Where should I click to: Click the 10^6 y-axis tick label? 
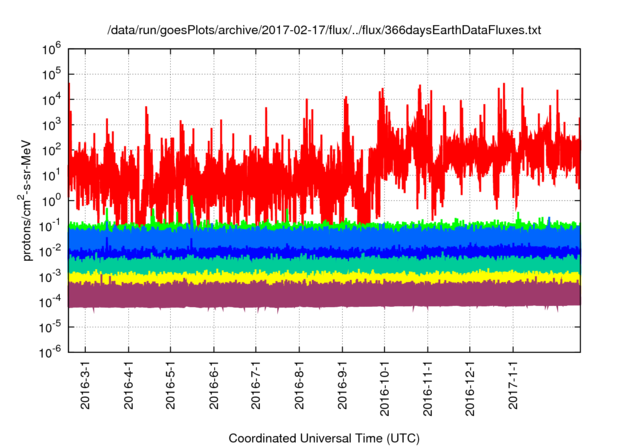[x=51, y=49]
